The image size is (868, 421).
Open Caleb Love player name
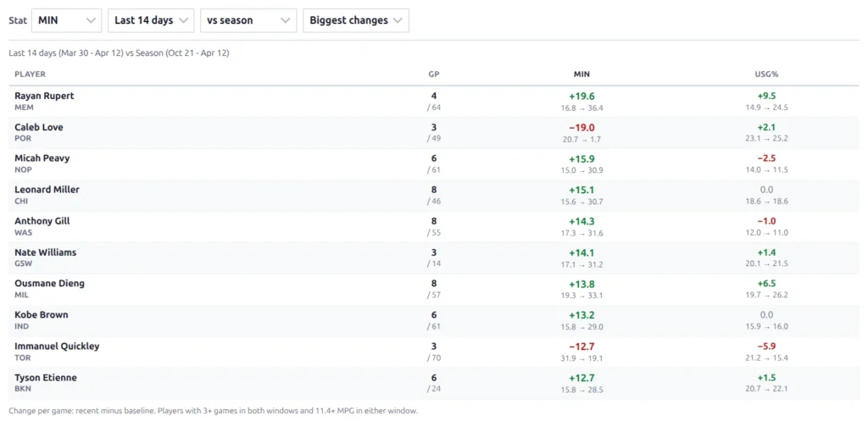[39, 127]
